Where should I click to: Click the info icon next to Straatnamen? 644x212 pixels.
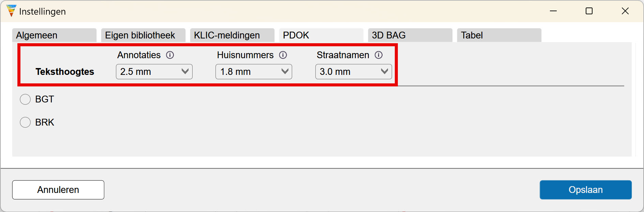coord(378,55)
